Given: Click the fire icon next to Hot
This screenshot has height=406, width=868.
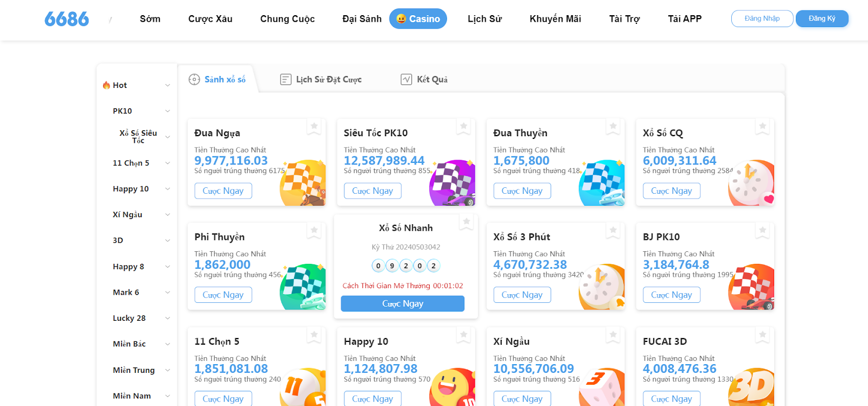Looking at the screenshot, I should [106, 85].
